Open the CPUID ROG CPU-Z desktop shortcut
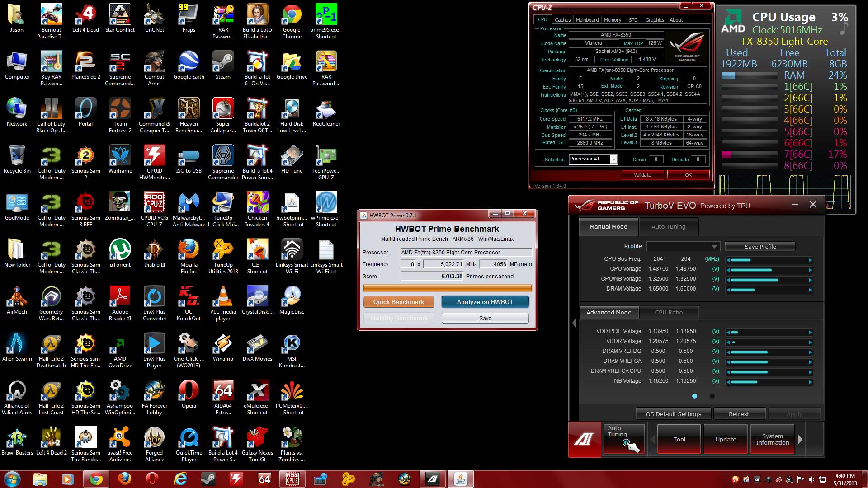This screenshot has height=488, width=868. click(x=154, y=209)
